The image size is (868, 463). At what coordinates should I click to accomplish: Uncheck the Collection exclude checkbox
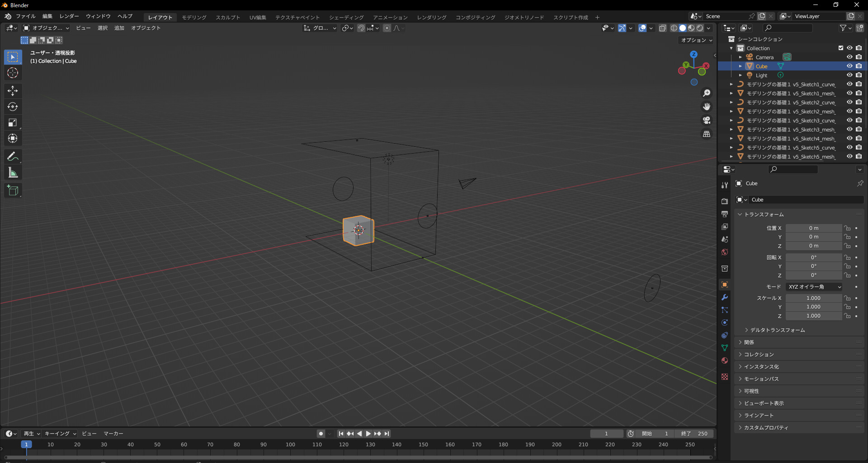coord(840,48)
